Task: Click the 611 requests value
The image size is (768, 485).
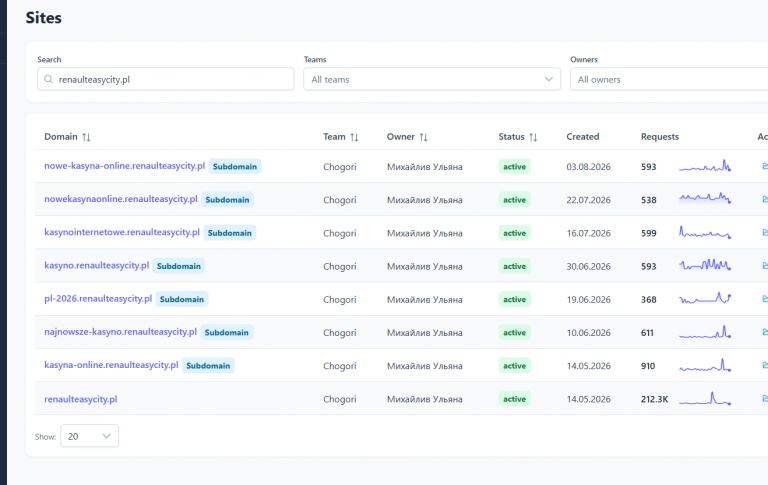Action: coord(647,333)
